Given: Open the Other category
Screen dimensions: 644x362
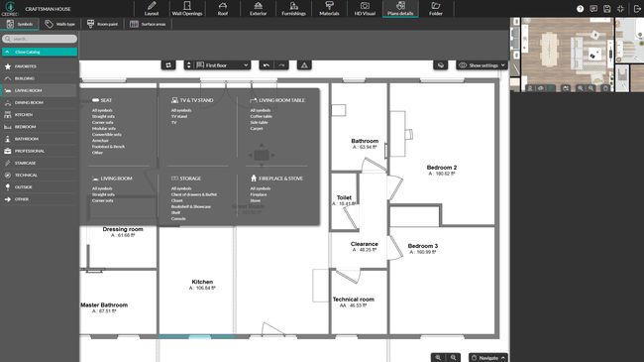Looking at the screenshot, I should click(40, 199).
